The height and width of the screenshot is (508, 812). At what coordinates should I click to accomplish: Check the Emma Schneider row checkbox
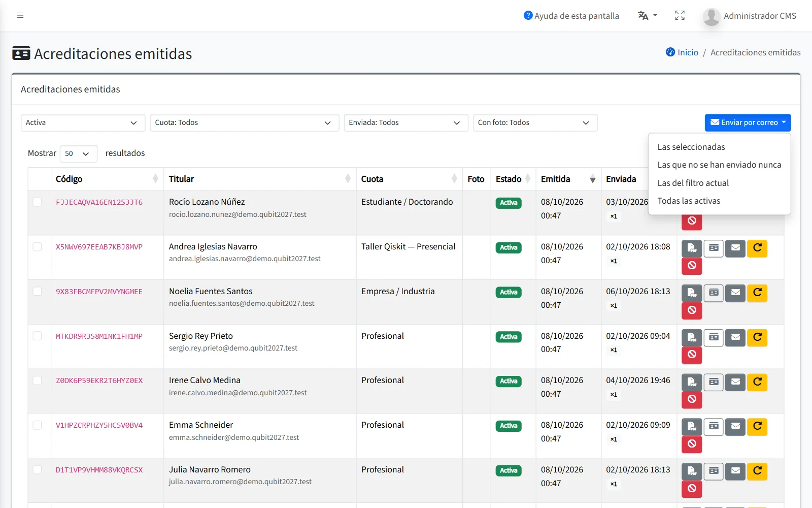tap(38, 425)
